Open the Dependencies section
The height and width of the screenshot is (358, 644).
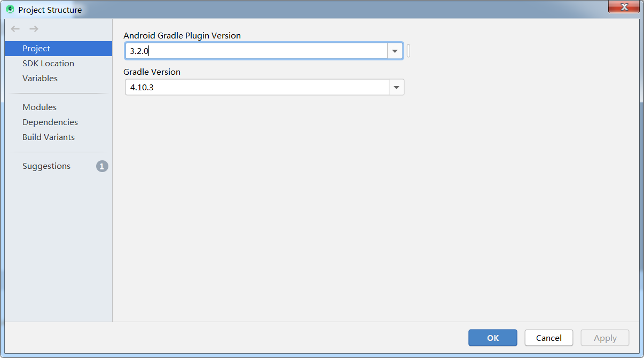[50, 122]
